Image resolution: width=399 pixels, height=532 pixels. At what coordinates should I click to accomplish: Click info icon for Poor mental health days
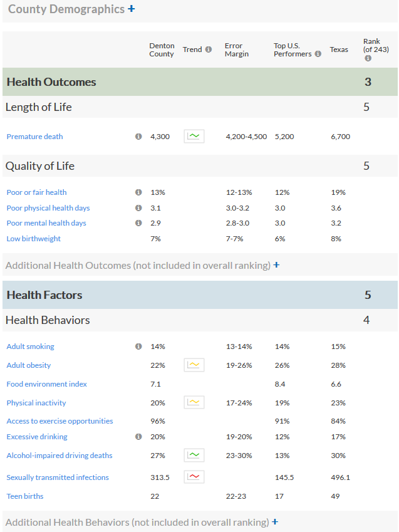tap(138, 223)
